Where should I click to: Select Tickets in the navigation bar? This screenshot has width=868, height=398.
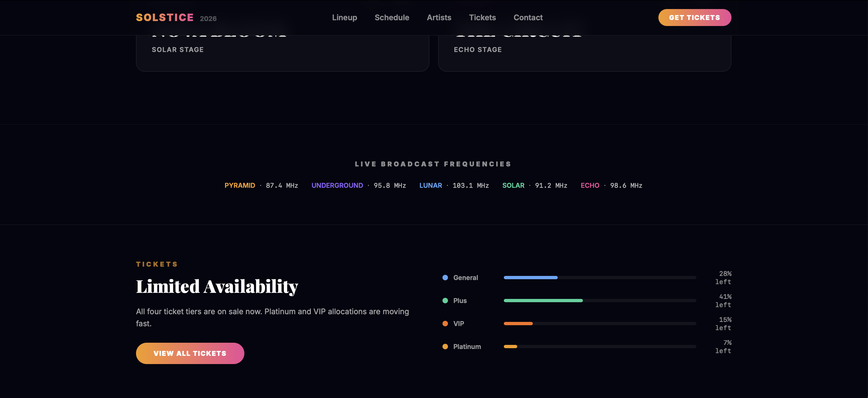point(482,18)
